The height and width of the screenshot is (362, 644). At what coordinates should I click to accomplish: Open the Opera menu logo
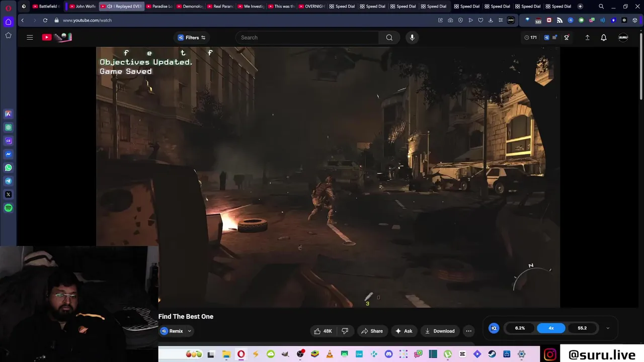pos(9,7)
